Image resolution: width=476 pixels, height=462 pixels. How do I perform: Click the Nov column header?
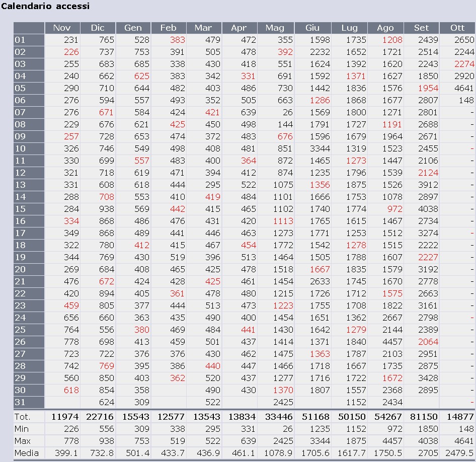pos(62,28)
